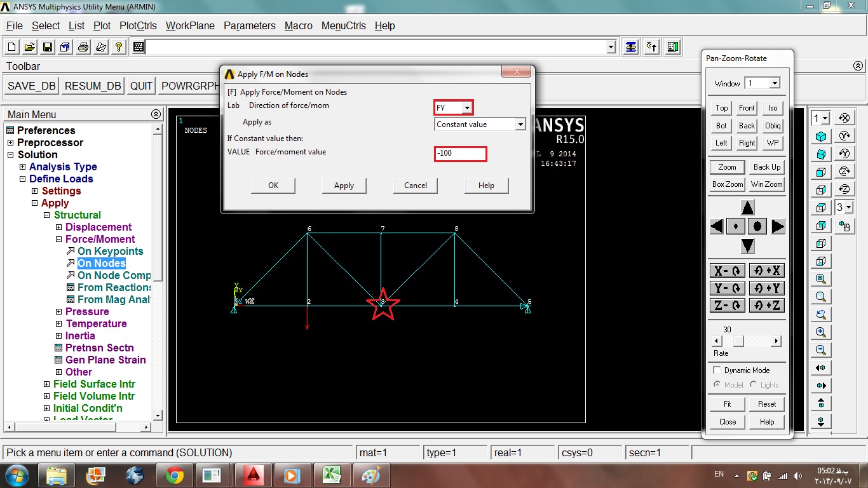Click the Iso view button
The height and width of the screenshot is (488, 868).
coord(773,108)
